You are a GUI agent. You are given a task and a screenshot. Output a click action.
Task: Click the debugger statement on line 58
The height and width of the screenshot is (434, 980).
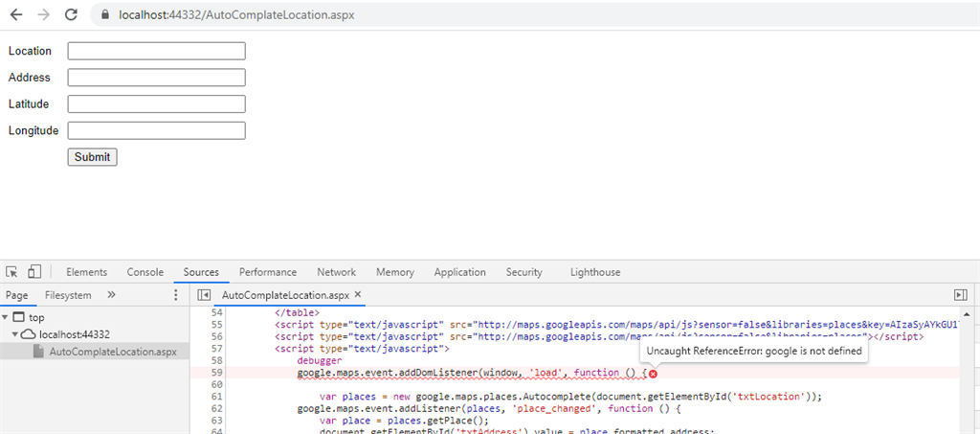click(x=320, y=361)
